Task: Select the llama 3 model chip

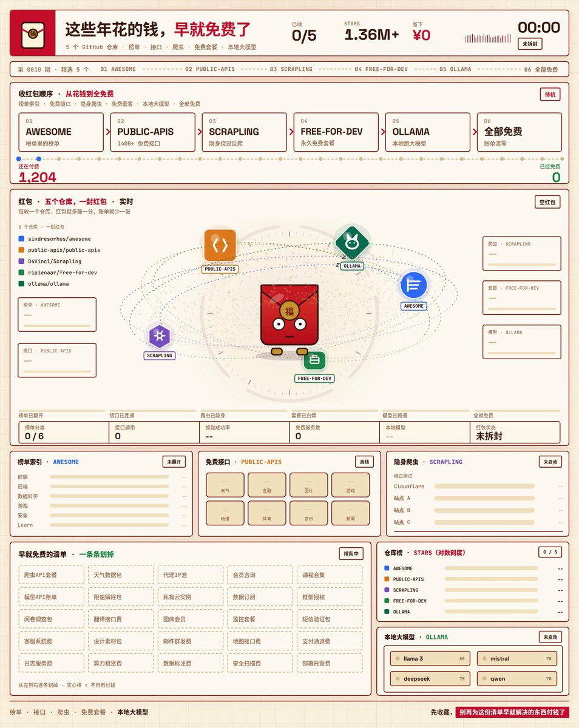Action: (x=430, y=658)
